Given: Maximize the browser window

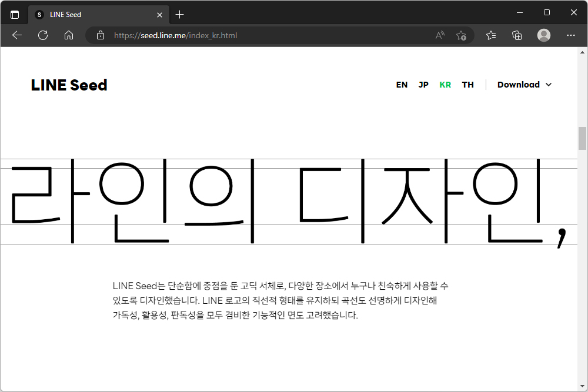Looking at the screenshot, I should click(x=547, y=12).
